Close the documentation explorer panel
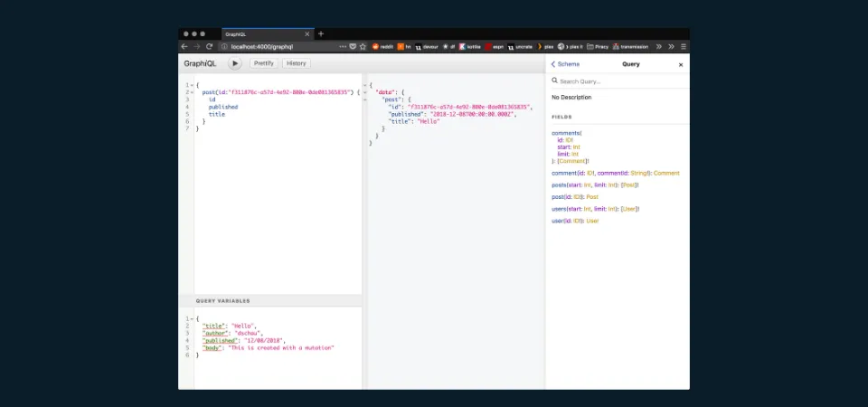The image size is (868, 407). pyautogui.click(x=681, y=64)
